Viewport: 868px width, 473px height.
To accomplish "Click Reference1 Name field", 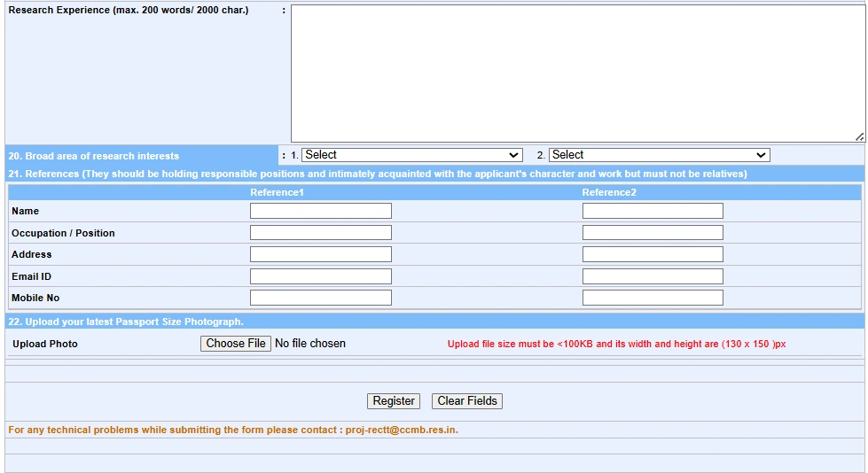I will tap(320, 211).
